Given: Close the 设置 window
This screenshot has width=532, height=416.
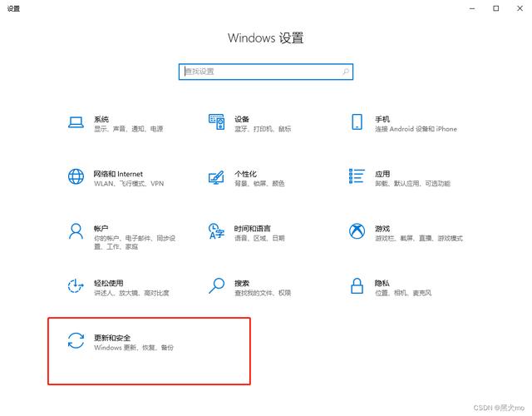Looking at the screenshot, I should (520, 8).
